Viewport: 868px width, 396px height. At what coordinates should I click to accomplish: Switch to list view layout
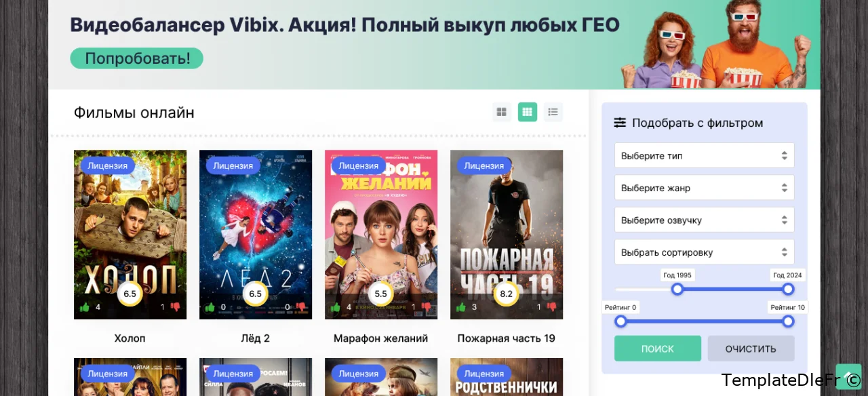point(553,112)
